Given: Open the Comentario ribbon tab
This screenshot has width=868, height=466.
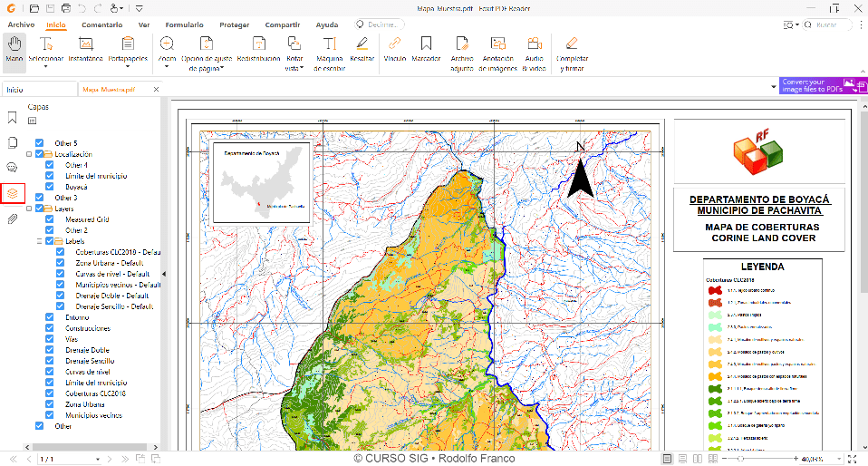Looking at the screenshot, I should [x=101, y=24].
